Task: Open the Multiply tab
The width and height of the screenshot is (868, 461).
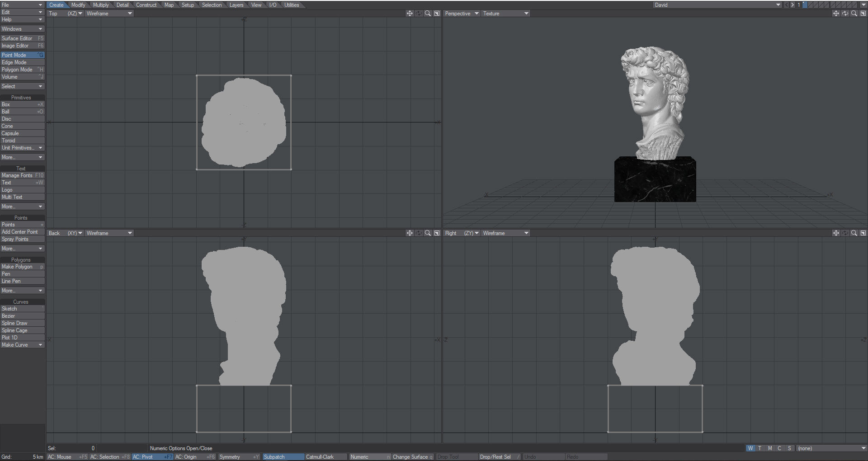Action: click(x=101, y=5)
